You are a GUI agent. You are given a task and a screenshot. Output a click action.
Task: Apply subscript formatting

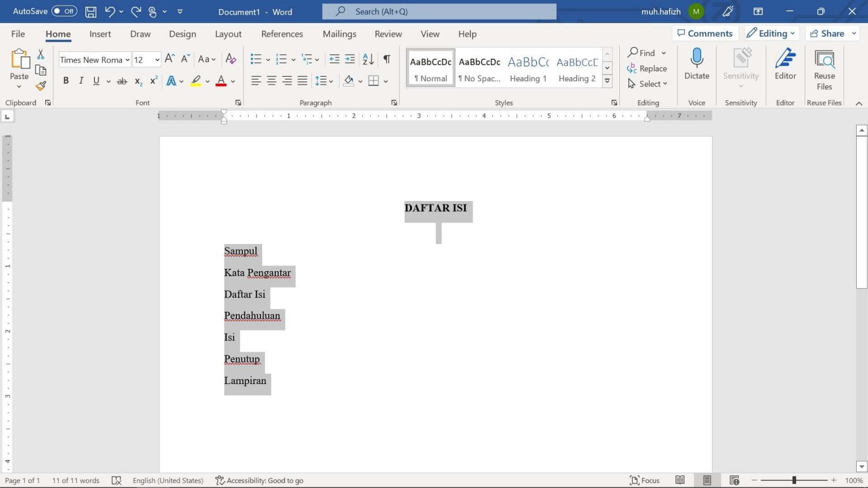pos(137,81)
